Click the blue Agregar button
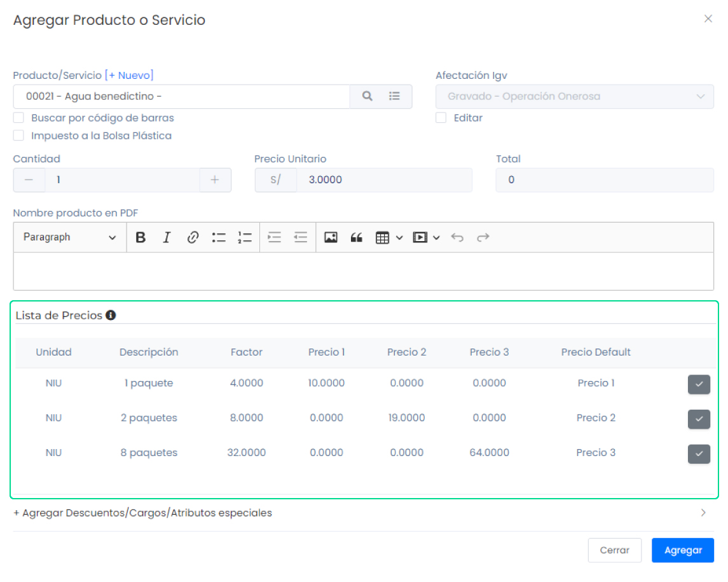Image resolution: width=728 pixels, height=582 pixels. pos(682,550)
